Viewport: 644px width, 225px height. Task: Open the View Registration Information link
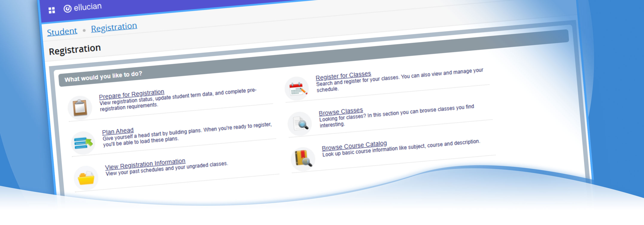tap(145, 164)
